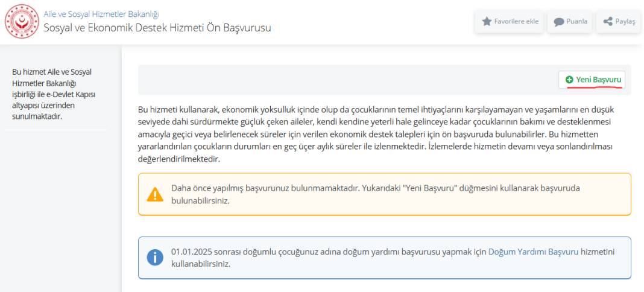Image resolution: width=644 pixels, height=292 pixels.
Task: Add this service via Favorilere ekle
Action: [510, 21]
